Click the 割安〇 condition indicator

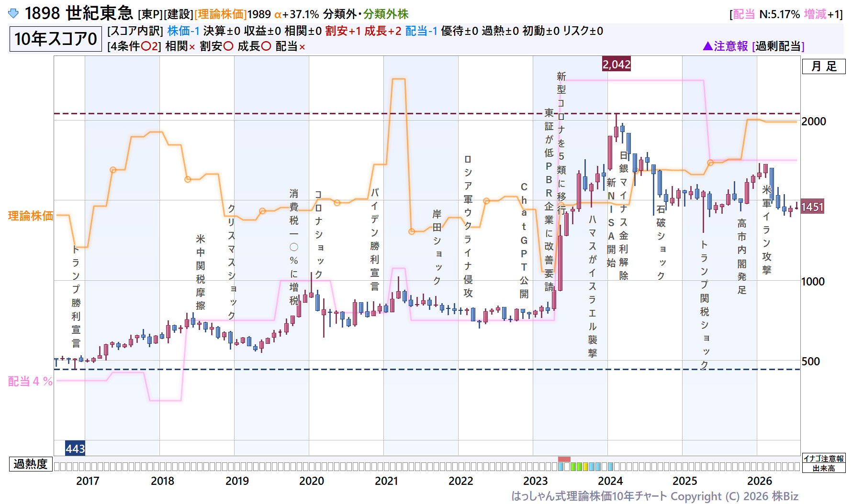click(x=217, y=46)
